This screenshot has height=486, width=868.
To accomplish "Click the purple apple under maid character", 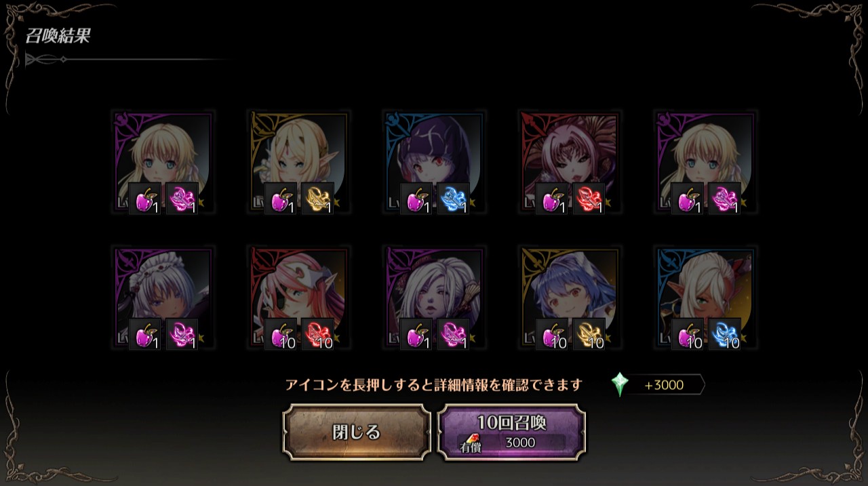I will coord(145,334).
